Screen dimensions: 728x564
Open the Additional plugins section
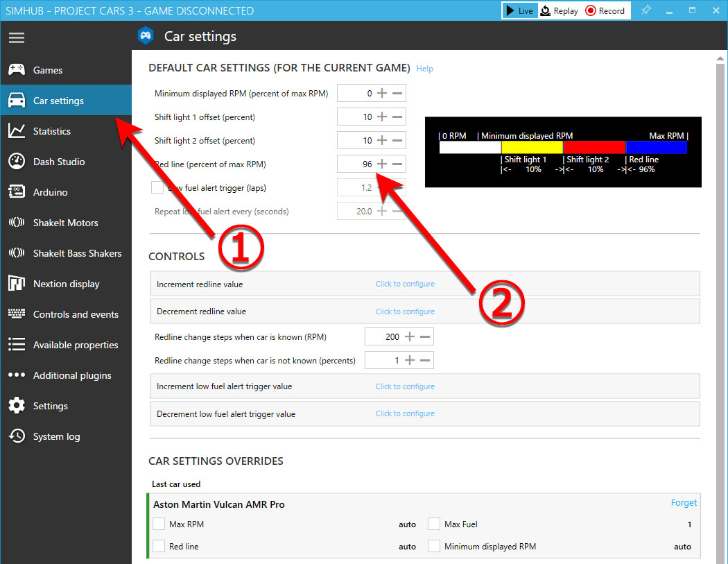pos(66,375)
